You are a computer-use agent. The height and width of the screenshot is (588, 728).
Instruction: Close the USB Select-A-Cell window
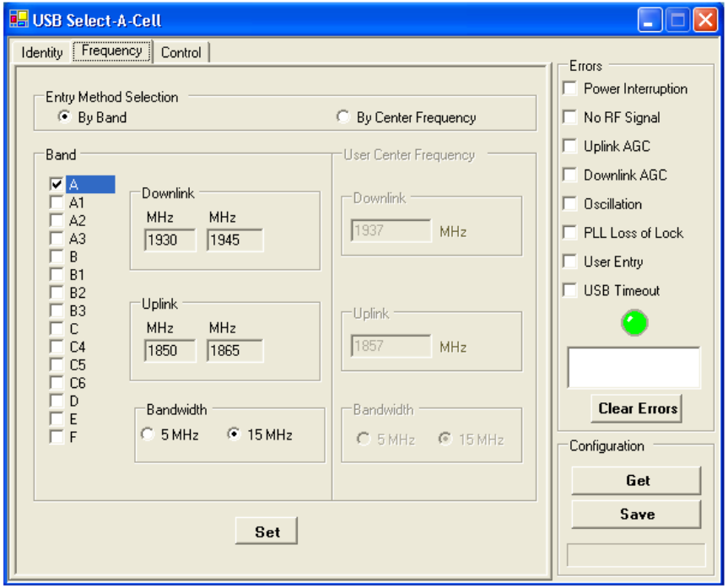click(705, 20)
